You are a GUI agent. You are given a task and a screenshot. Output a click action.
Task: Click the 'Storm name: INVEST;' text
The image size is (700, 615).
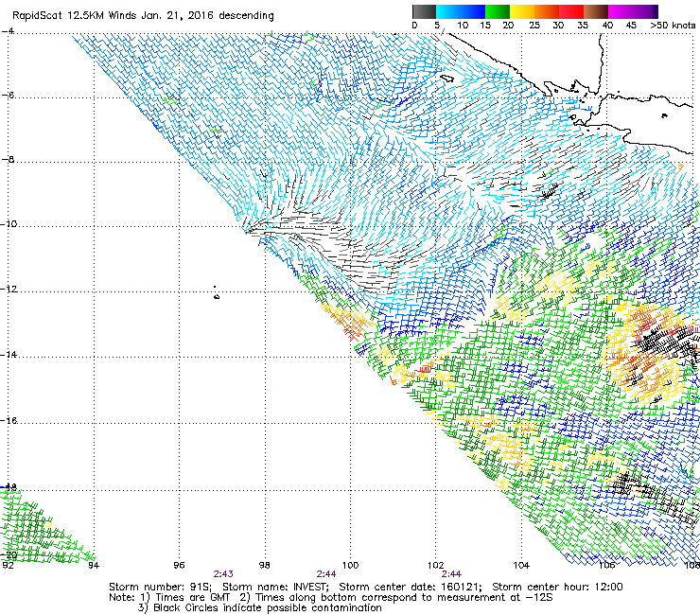pos(275,587)
